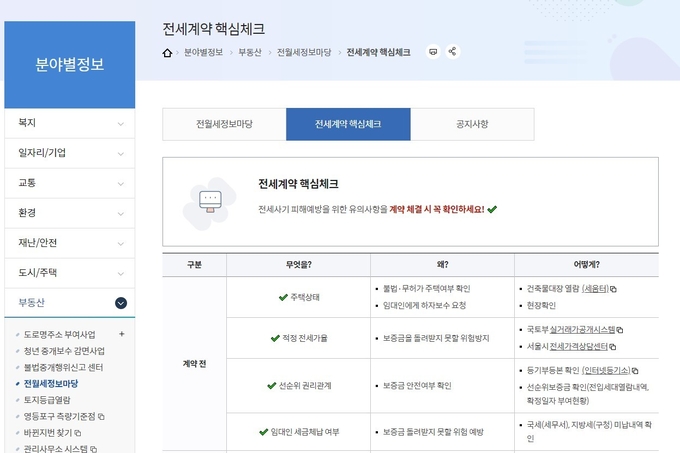Collapse the 부동산 sidebar section
The height and width of the screenshot is (453, 680).
[121, 302]
